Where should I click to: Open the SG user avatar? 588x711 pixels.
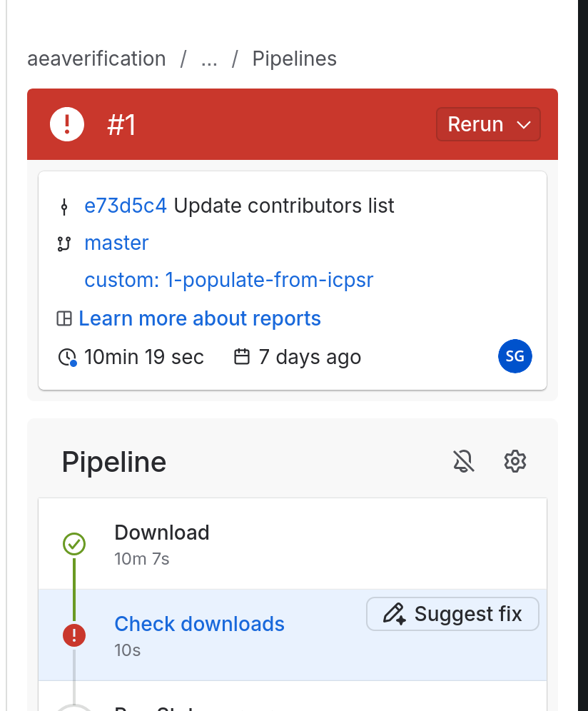pyautogui.click(x=515, y=356)
